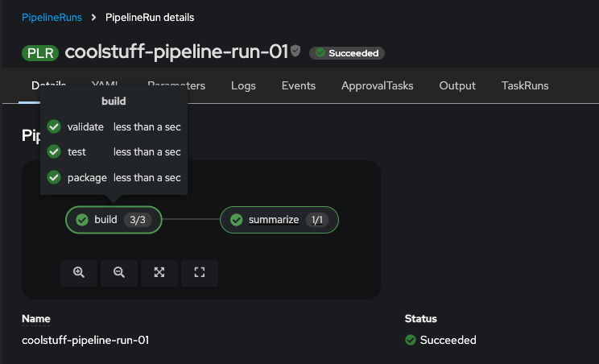Go to the ApprovalTasks tab

click(x=377, y=85)
